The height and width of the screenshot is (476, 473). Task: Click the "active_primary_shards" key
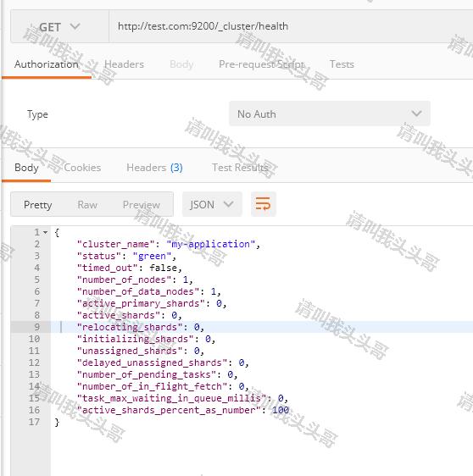point(141,303)
